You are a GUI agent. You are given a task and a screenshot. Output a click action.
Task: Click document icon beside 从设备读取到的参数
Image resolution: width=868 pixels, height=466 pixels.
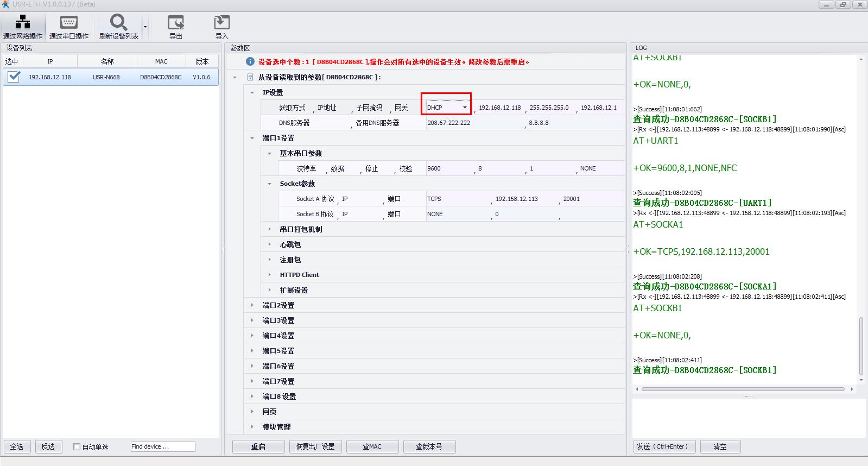point(250,77)
